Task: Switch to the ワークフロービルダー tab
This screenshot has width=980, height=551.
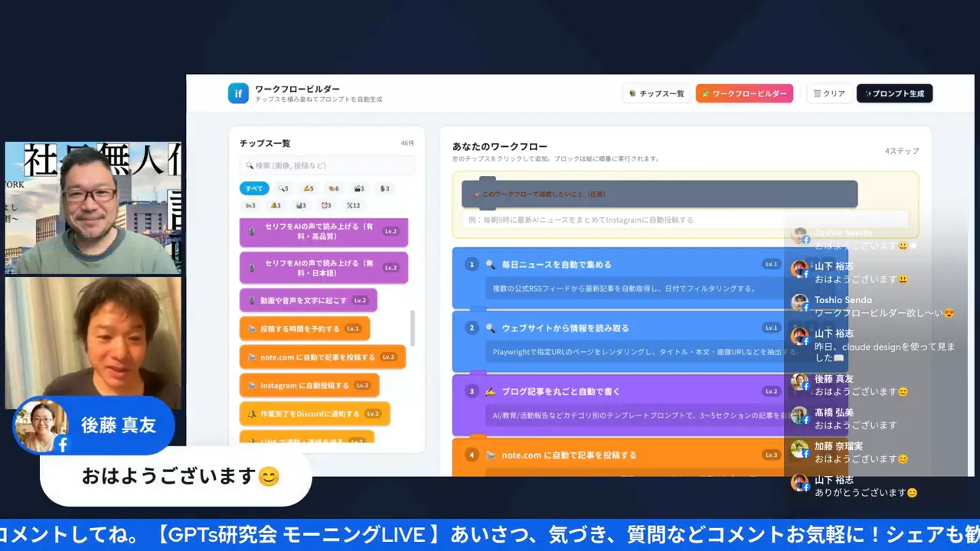Action: click(744, 93)
